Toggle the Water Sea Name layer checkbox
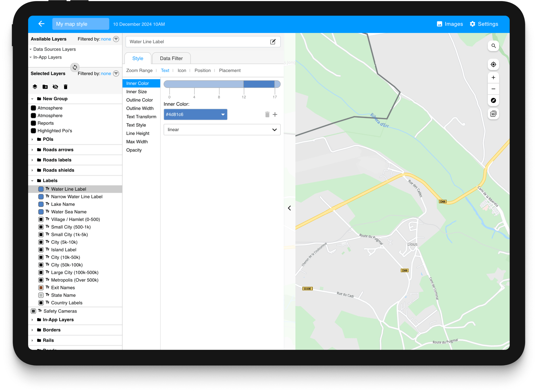This screenshot has width=537, height=392. pos(41,212)
